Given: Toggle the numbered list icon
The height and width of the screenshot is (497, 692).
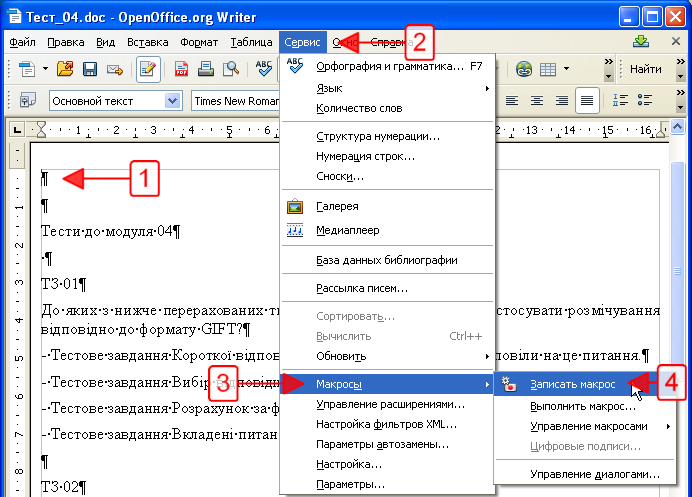Looking at the screenshot, I should (620, 100).
